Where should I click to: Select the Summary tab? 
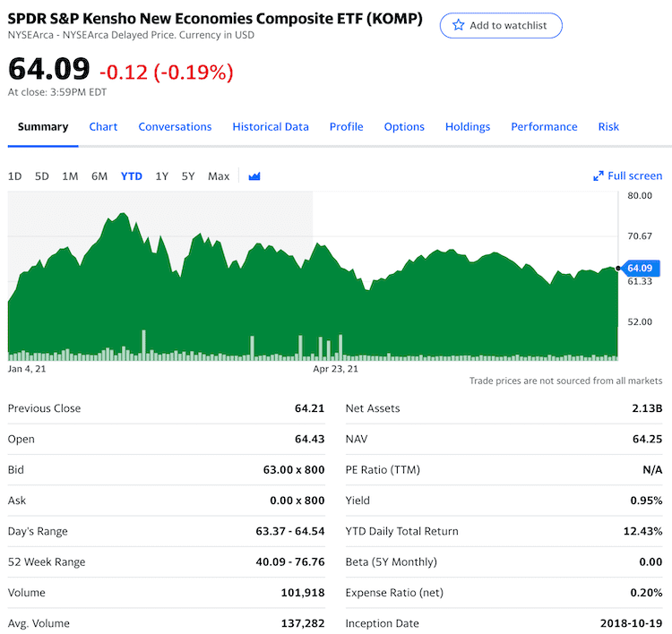[43, 127]
